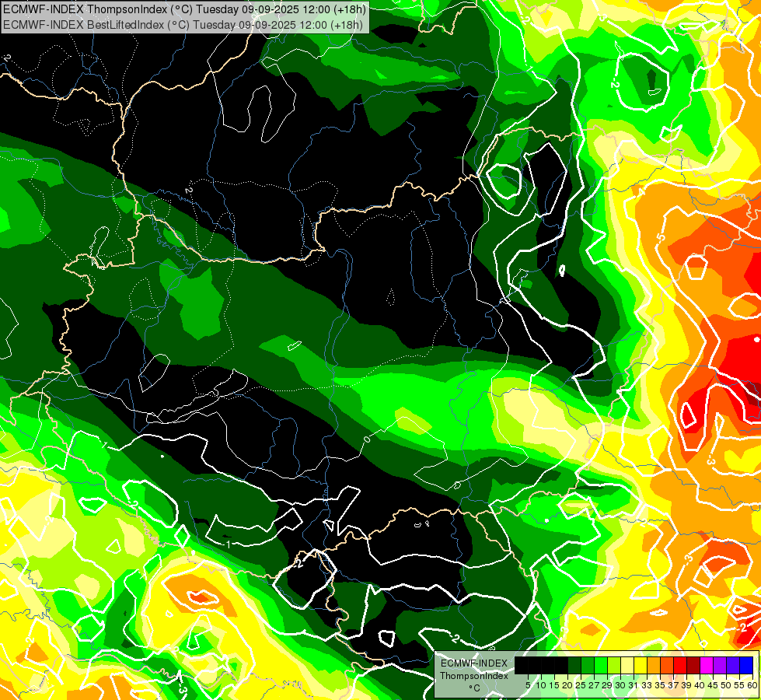Click the legend tick value '10'

coord(541,685)
